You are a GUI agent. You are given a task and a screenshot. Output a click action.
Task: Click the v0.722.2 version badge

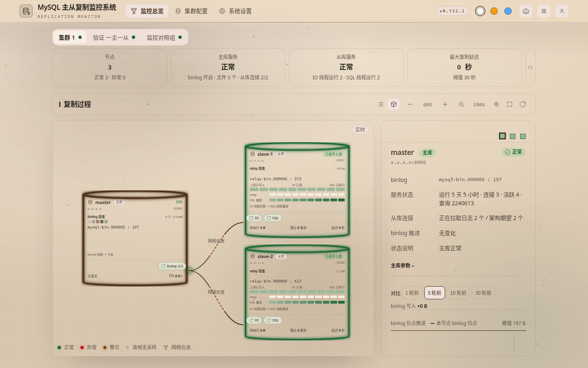coord(452,11)
